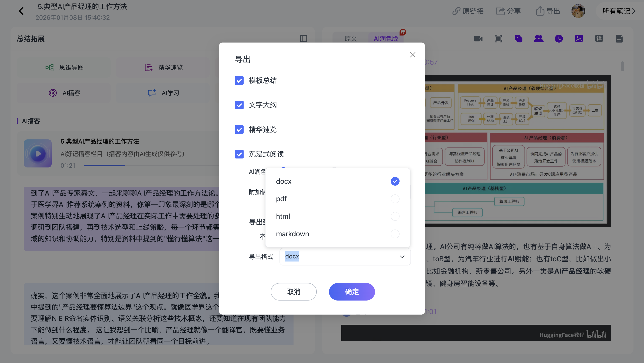Click the speakers people icon
The width and height of the screenshot is (644, 363).
point(538,39)
